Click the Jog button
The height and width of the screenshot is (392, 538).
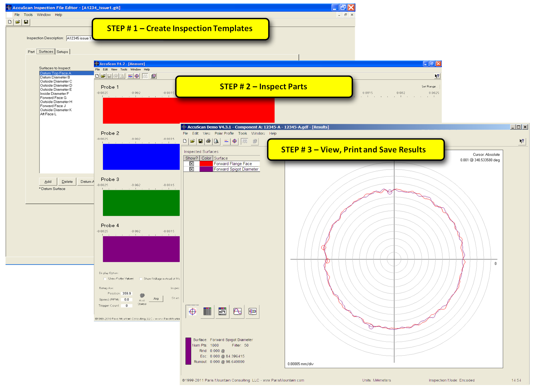[156, 299]
